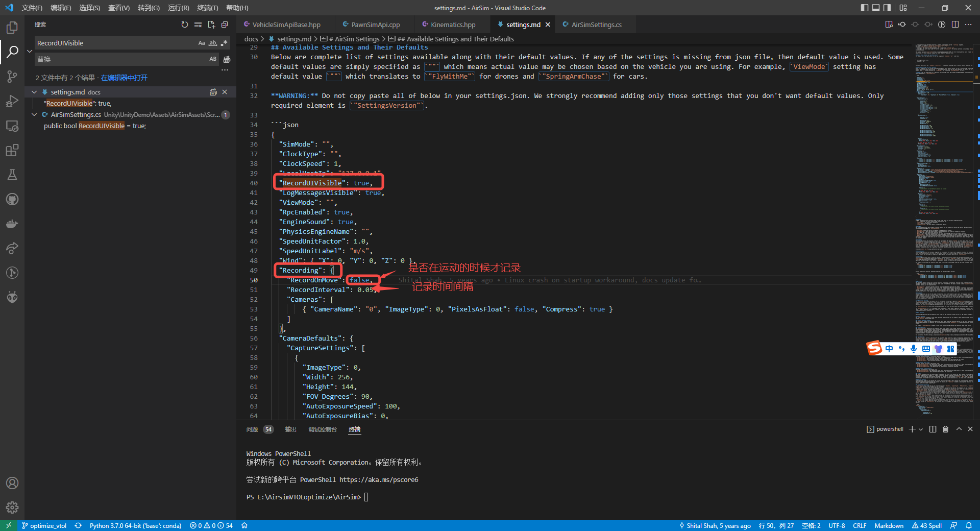This screenshot has width=980, height=531.
Task: Open the Manage gear menu
Action: pos(12,508)
